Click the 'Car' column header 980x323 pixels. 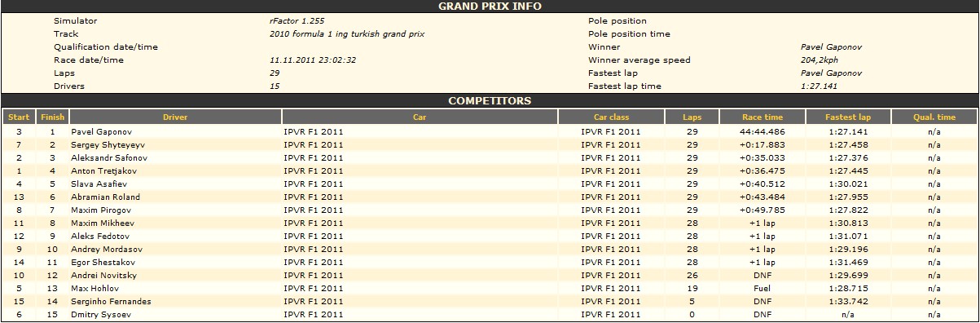coord(420,117)
